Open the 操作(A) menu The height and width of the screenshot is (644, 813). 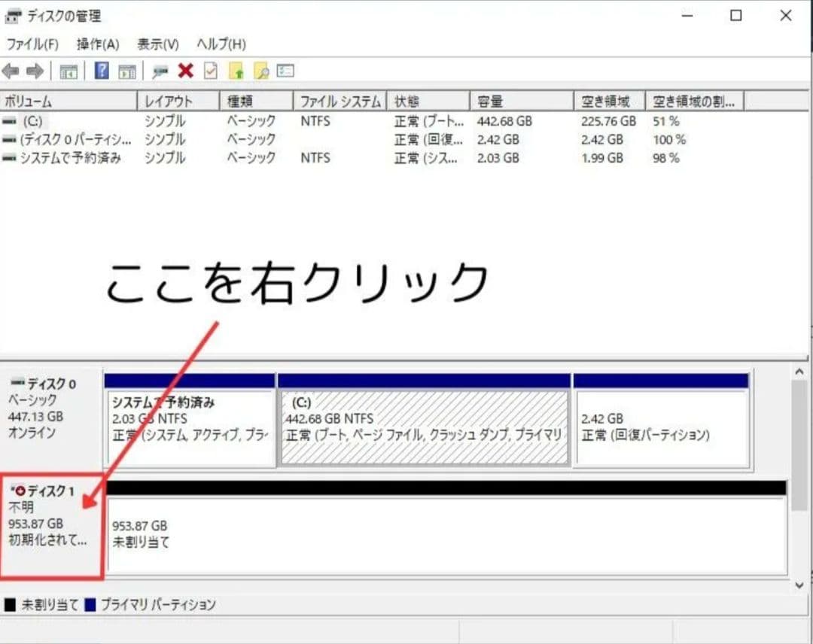point(98,44)
